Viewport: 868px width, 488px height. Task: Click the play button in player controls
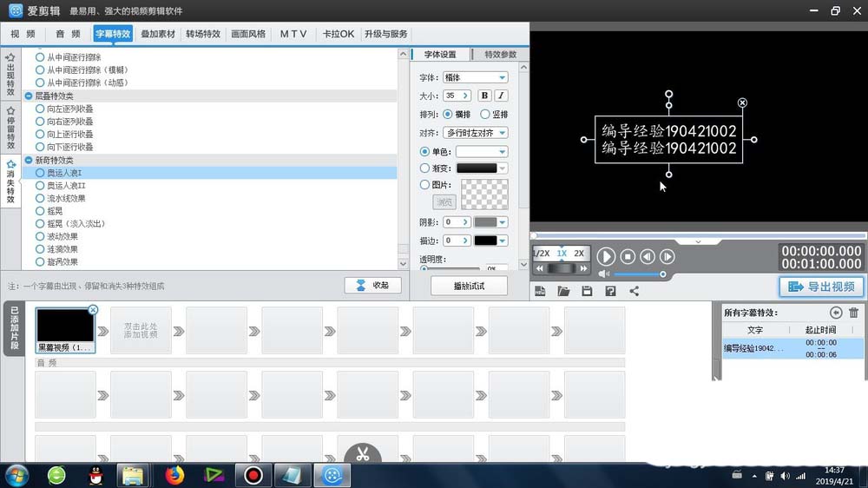[606, 256]
